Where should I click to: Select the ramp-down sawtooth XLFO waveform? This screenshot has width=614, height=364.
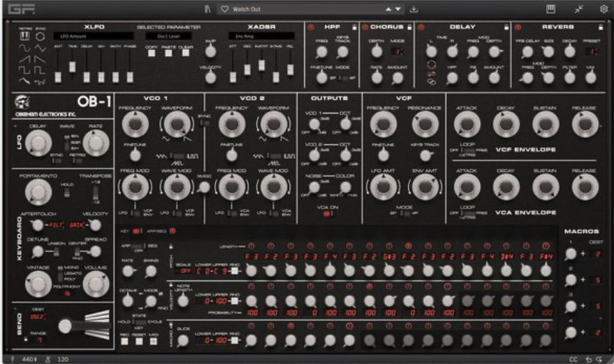40,59
